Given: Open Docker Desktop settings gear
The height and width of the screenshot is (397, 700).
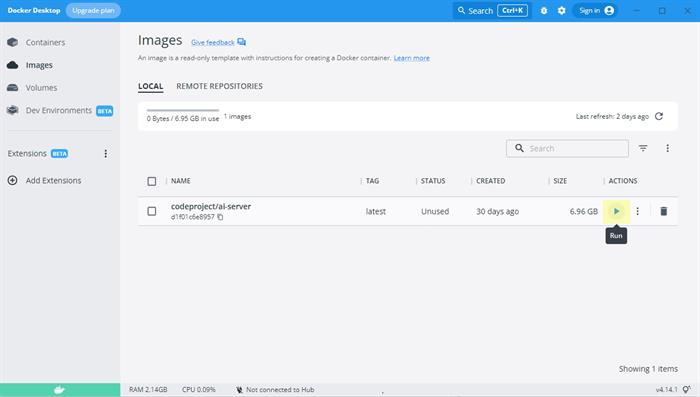Looking at the screenshot, I should [x=562, y=11].
